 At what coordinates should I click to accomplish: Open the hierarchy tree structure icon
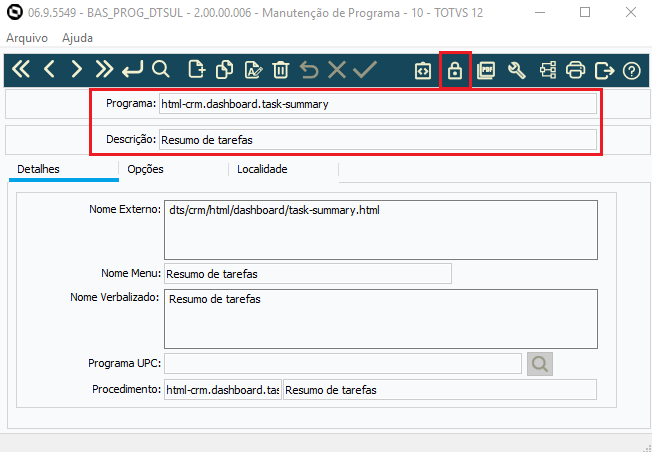pyautogui.click(x=548, y=70)
